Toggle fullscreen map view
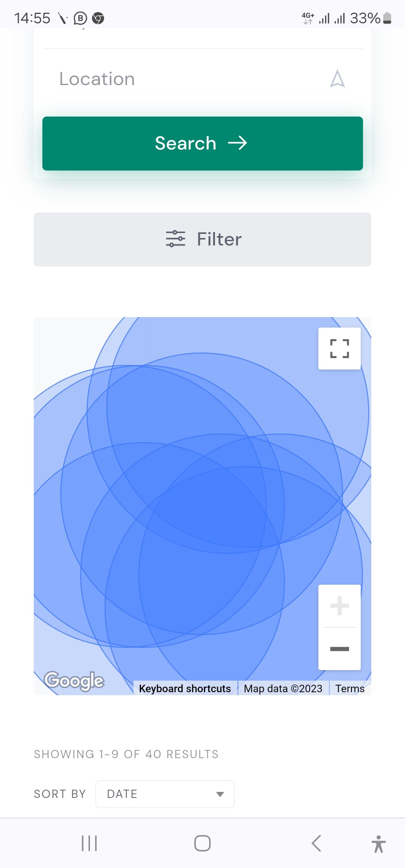Viewport: 405px width, 868px height. coord(339,349)
